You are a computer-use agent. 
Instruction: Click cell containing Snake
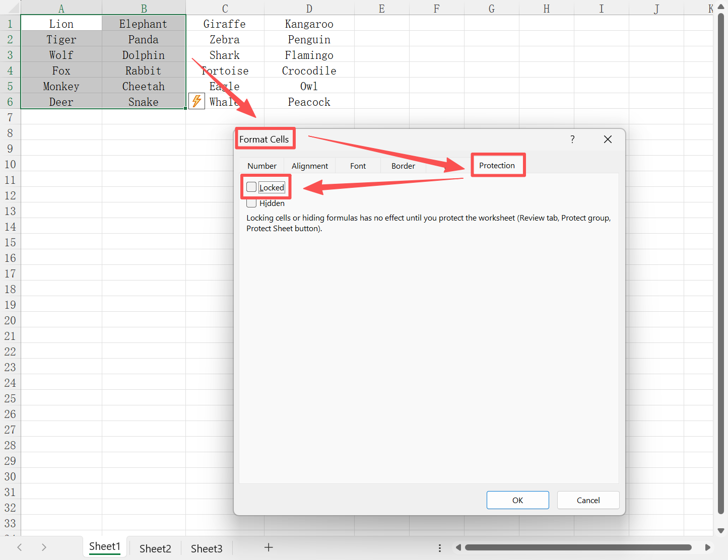click(144, 102)
